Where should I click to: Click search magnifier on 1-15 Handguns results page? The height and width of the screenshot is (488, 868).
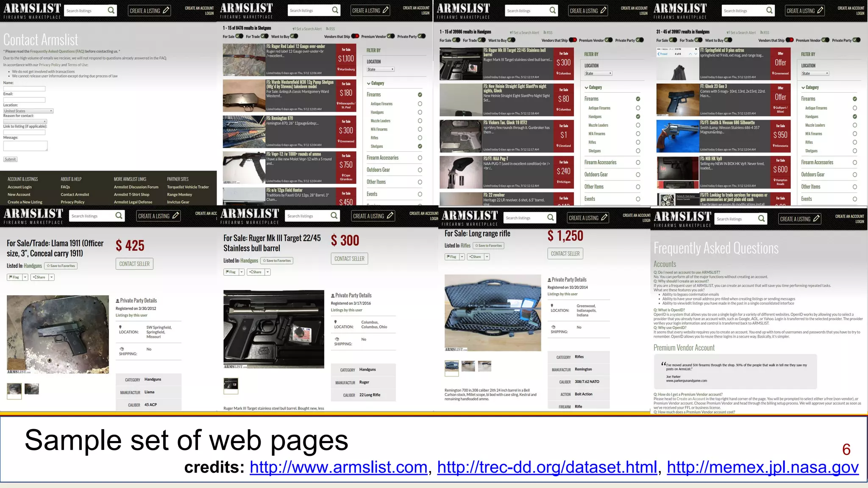(553, 10)
